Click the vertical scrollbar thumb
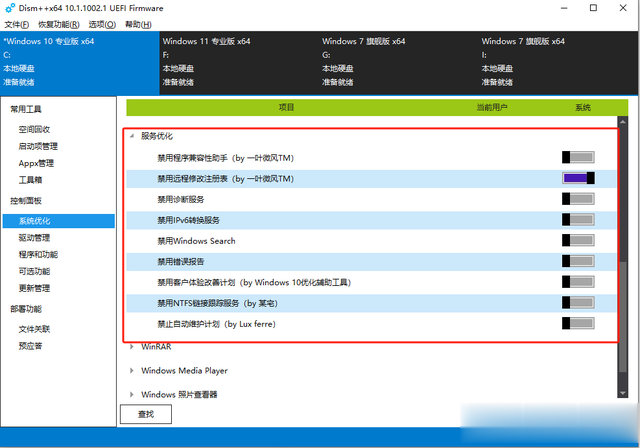 (x=623, y=317)
